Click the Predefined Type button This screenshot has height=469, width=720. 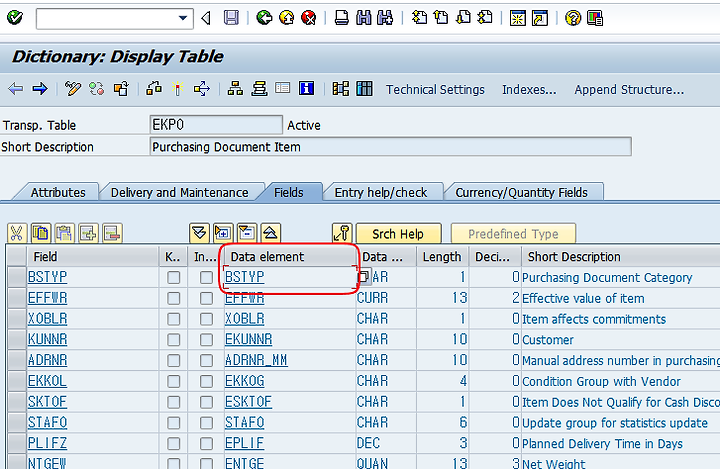pyautogui.click(x=513, y=234)
